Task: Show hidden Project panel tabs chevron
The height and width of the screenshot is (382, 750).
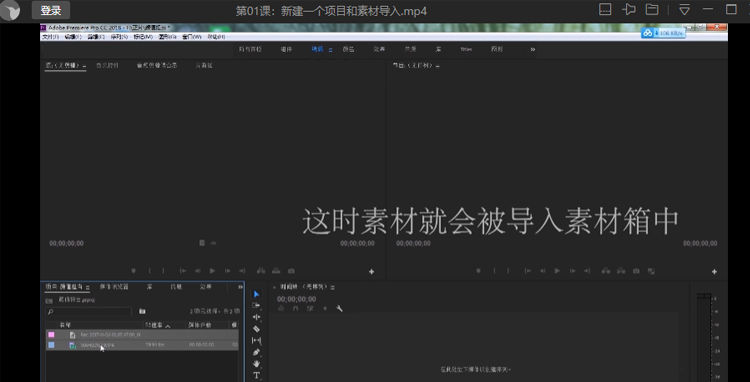Action: pyautogui.click(x=240, y=287)
